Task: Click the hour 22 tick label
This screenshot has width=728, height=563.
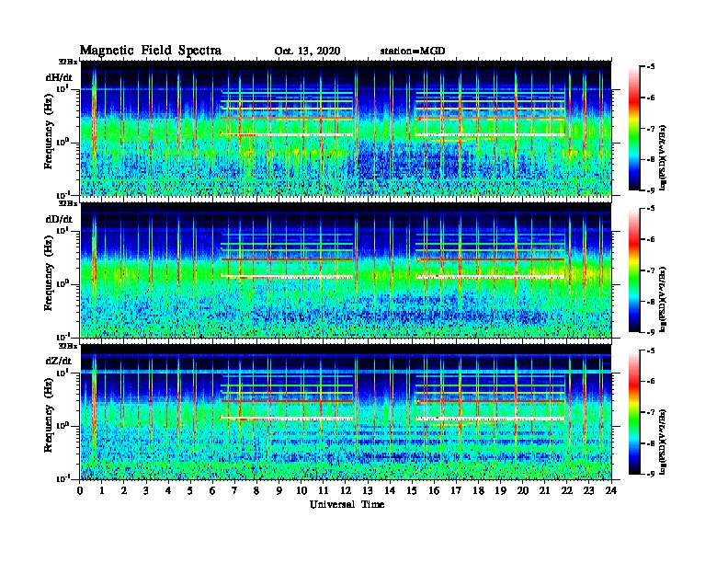Action: click(x=567, y=490)
